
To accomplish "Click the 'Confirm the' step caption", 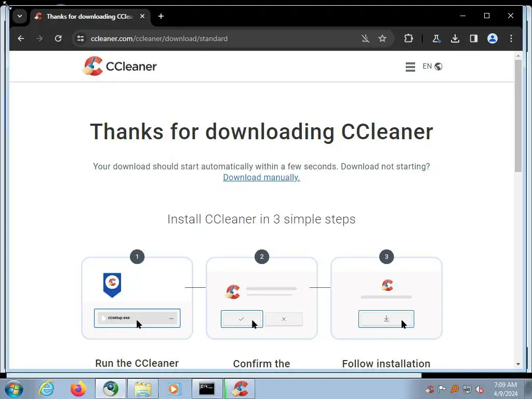I will coord(262,364).
